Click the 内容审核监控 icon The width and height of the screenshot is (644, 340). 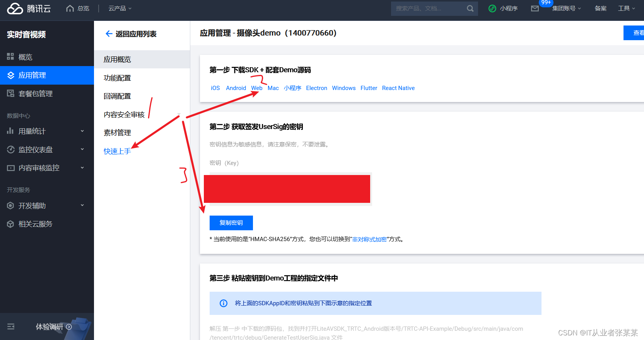[10, 168]
